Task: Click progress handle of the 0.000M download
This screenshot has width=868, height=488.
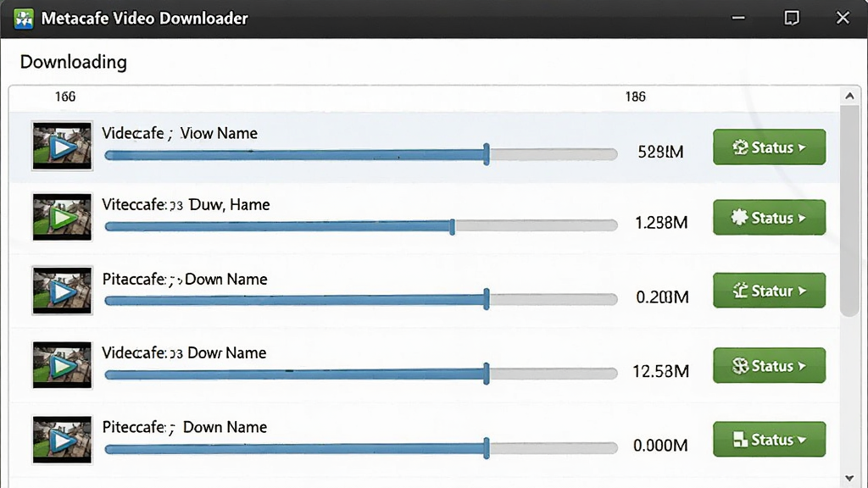Action: [486, 448]
